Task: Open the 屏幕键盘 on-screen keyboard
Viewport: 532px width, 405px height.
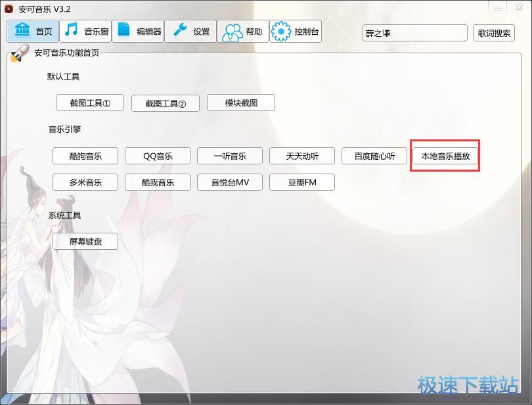Action: pos(85,241)
